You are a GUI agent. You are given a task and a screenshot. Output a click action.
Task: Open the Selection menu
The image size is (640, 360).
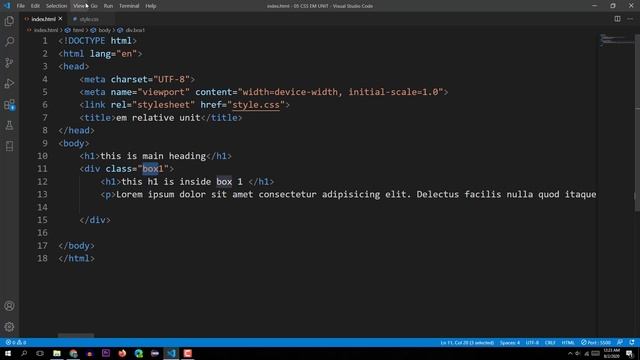click(x=56, y=6)
